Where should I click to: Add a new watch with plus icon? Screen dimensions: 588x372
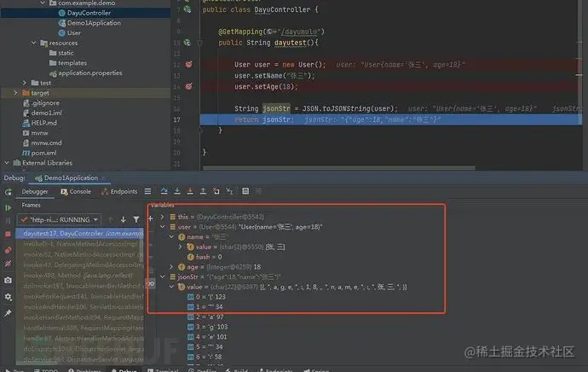pyautogui.click(x=150, y=218)
